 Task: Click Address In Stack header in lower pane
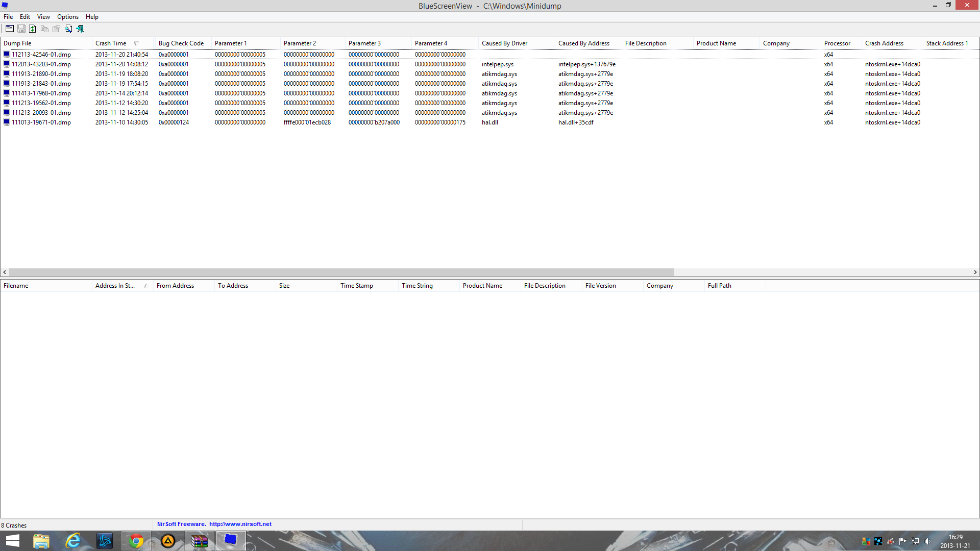click(122, 286)
